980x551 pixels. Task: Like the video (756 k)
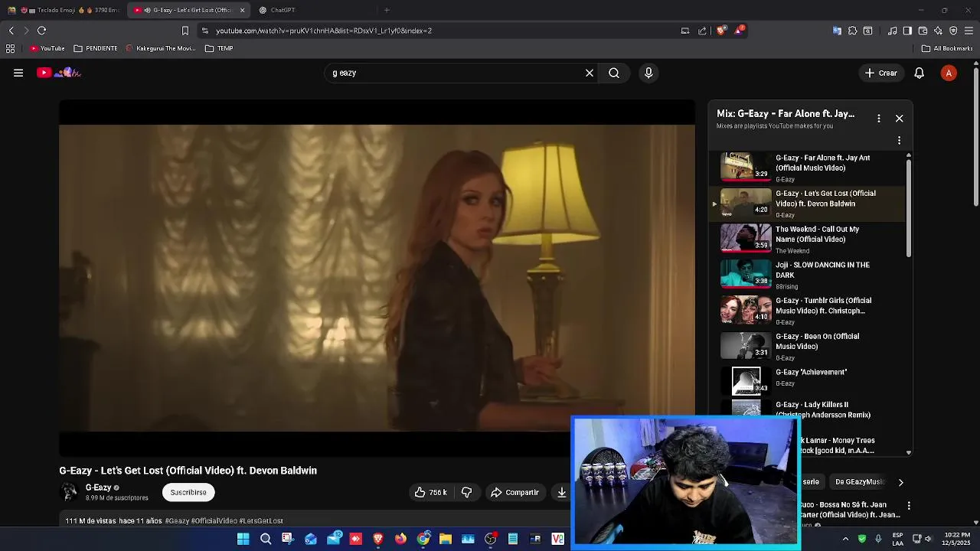430,492
